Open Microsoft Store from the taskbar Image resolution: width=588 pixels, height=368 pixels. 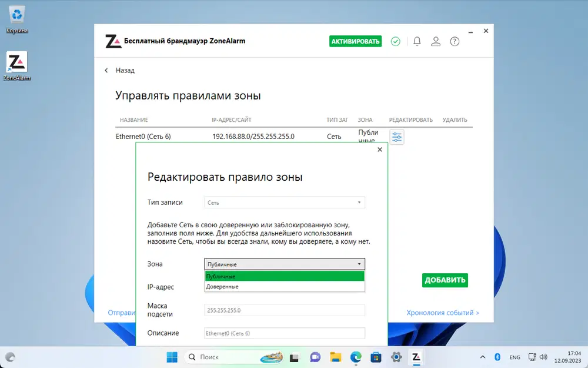click(376, 357)
